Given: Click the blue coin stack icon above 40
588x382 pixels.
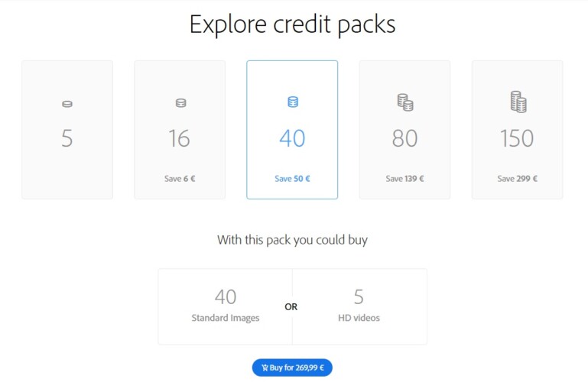Looking at the screenshot, I should click(293, 102).
